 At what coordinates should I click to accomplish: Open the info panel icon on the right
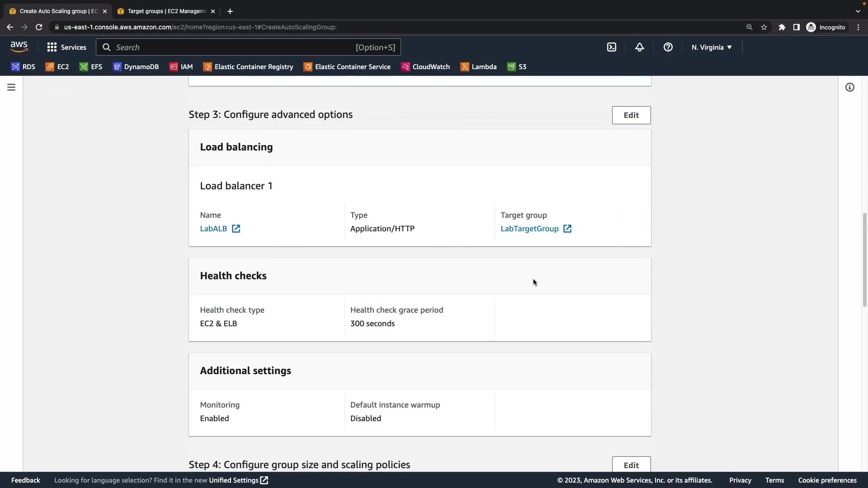[x=849, y=87]
